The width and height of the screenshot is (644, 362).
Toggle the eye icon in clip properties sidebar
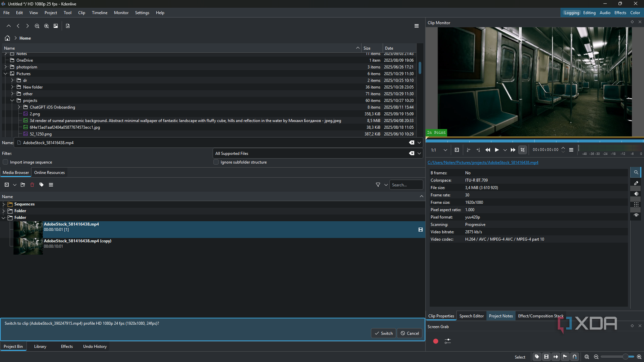click(x=636, y=215)
